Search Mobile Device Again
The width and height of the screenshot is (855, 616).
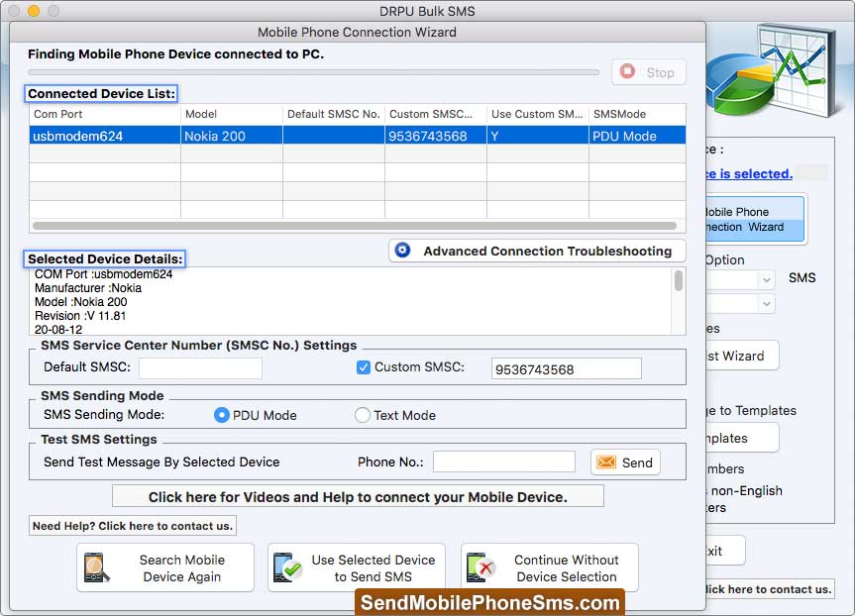165,568
